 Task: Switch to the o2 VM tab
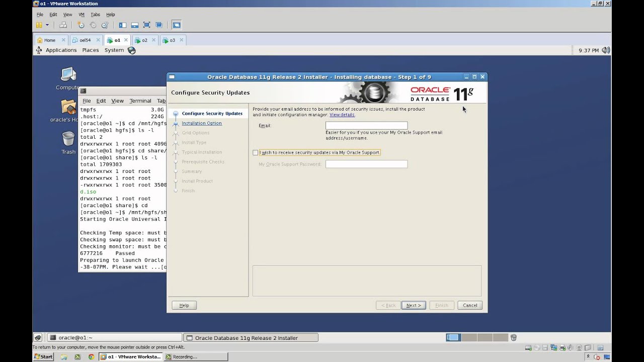(144, 40)
